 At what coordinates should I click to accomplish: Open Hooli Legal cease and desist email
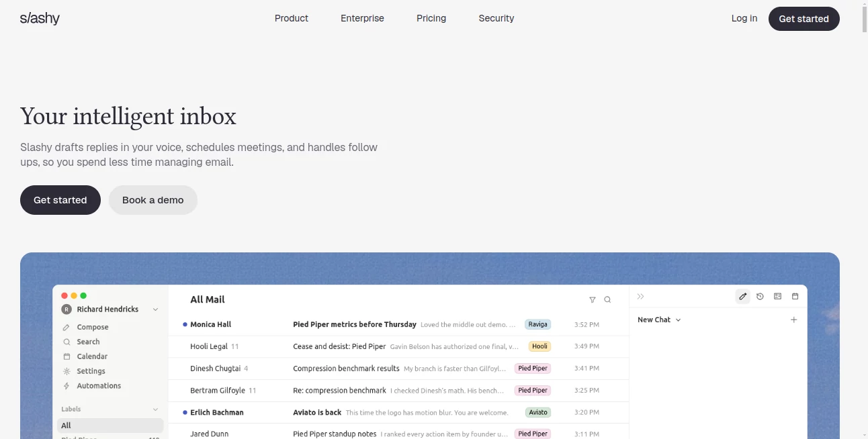pos(398,346)
